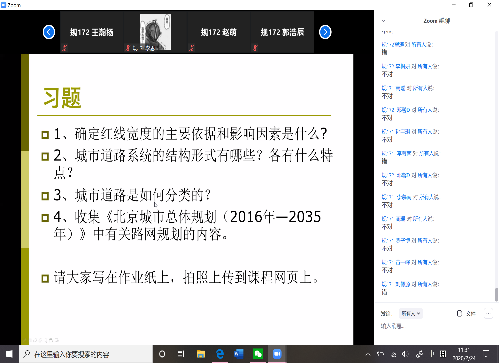Launch Edge browser from the taskbar
This screenshot has width=499, height=363.
coord(220,354)
